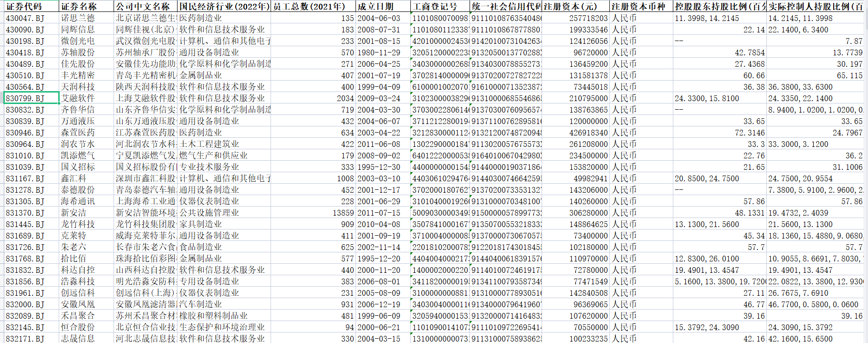Click the industry cell 土木工程建筑业
Image resolution: width=868 pixels, height=343 pixels.
pyautogui.click(x=224, y=144)
